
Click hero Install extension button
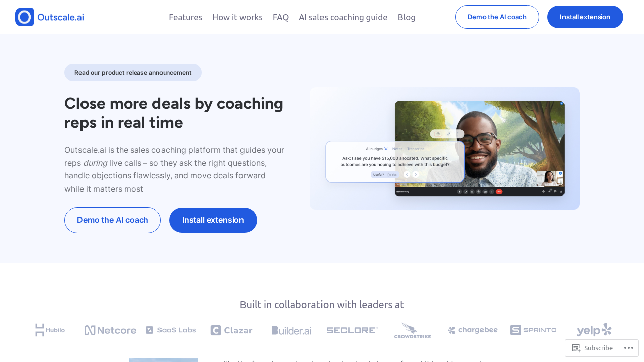[213, 220]
